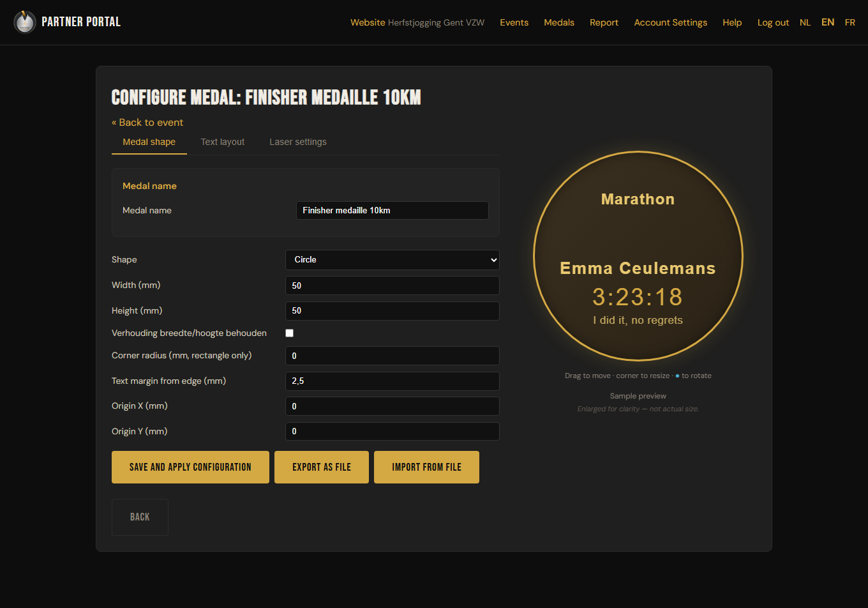The image size is (868, 608).
Task: Toggle the 'Verhouding breedte/hoogte behouden' checkbox
Action: (x=289, y=333)
